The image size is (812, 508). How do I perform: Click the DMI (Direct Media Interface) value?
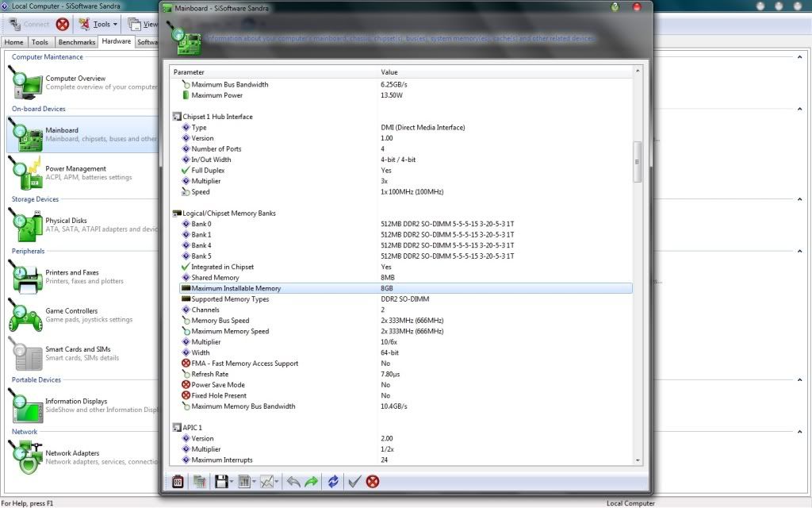[423, 128]
